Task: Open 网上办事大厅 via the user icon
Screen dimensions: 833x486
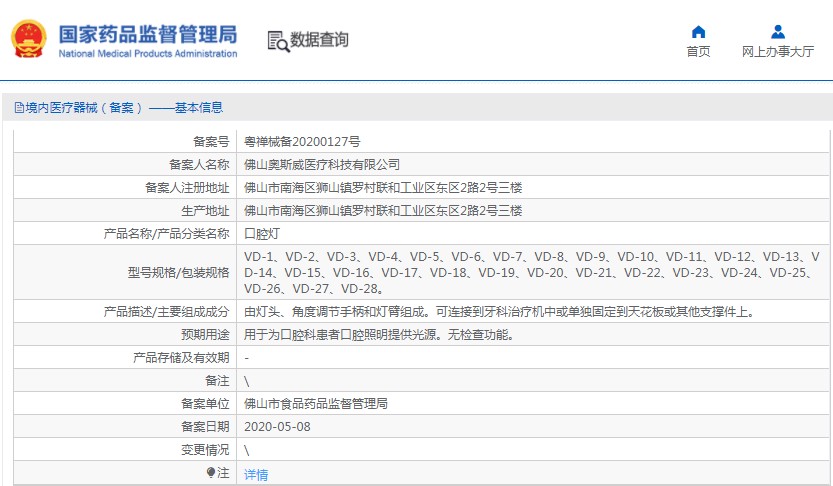Action: (x=778, y=32)
